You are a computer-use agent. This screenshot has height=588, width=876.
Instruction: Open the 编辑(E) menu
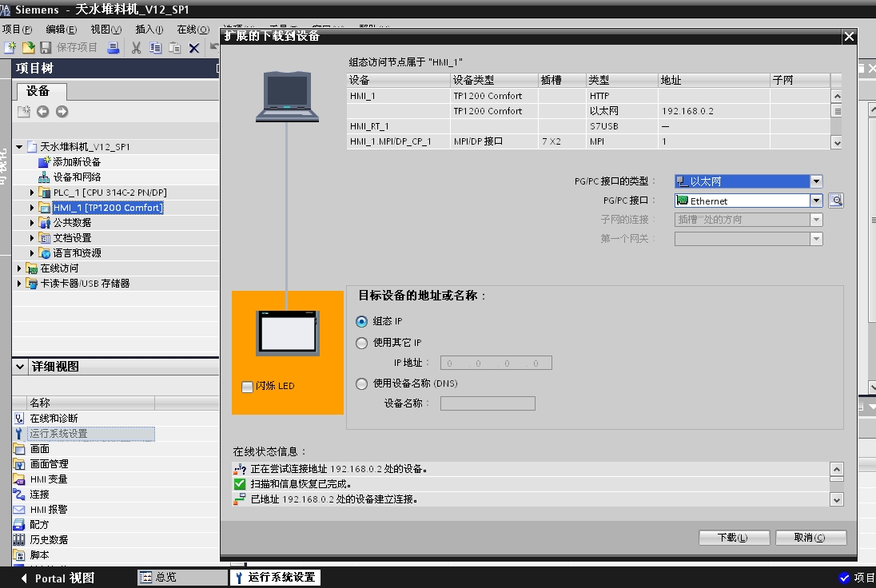(x=61, y=29)
